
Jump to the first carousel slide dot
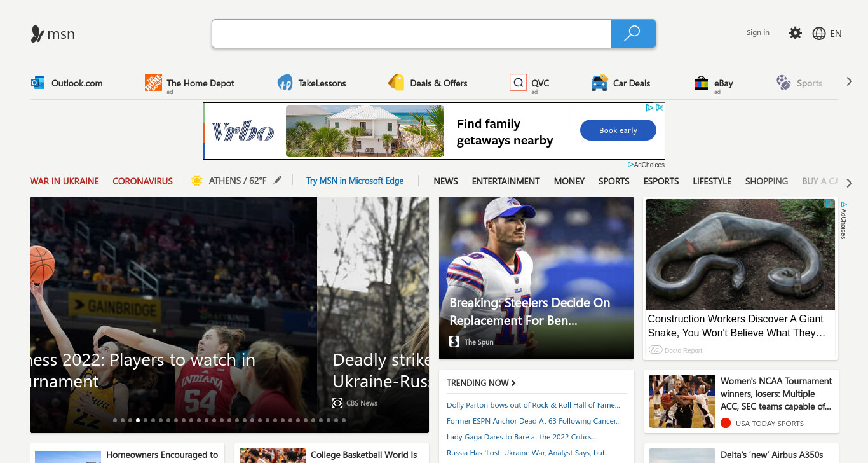coord(115,420)
